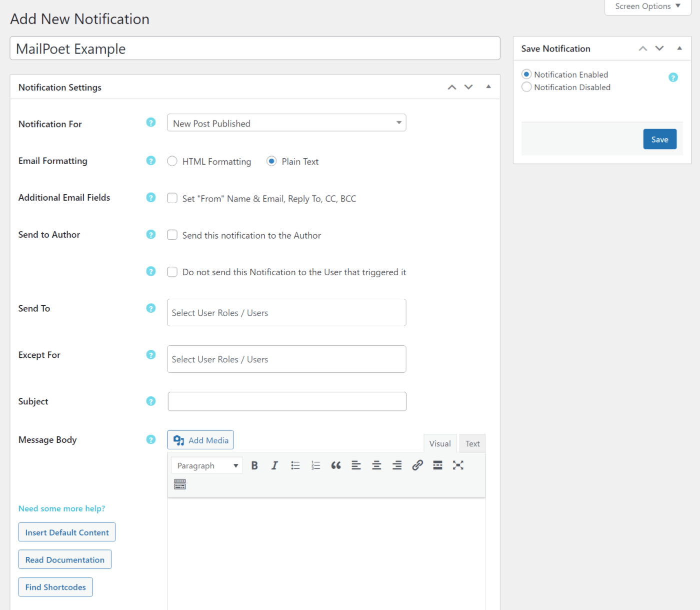Check Send this notification to the Author
The height and width of the screenshot is (610, 700).
tap(172, 235)
